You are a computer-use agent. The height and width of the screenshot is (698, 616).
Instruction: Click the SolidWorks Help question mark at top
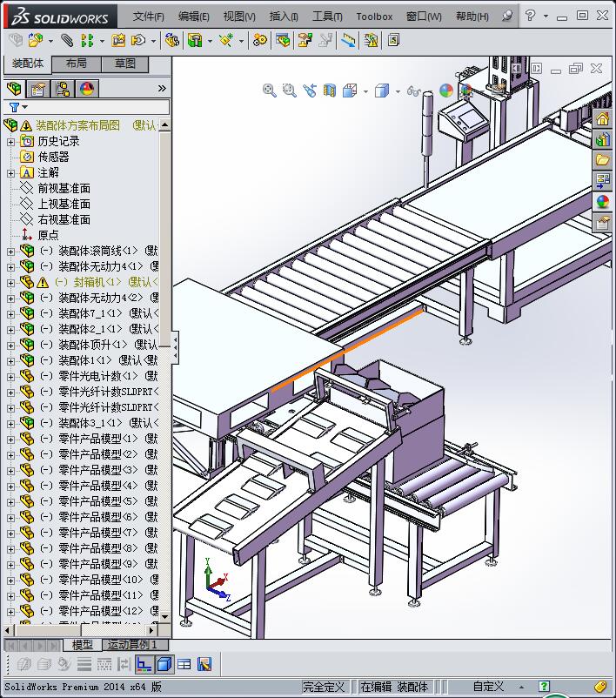point(530,16)
